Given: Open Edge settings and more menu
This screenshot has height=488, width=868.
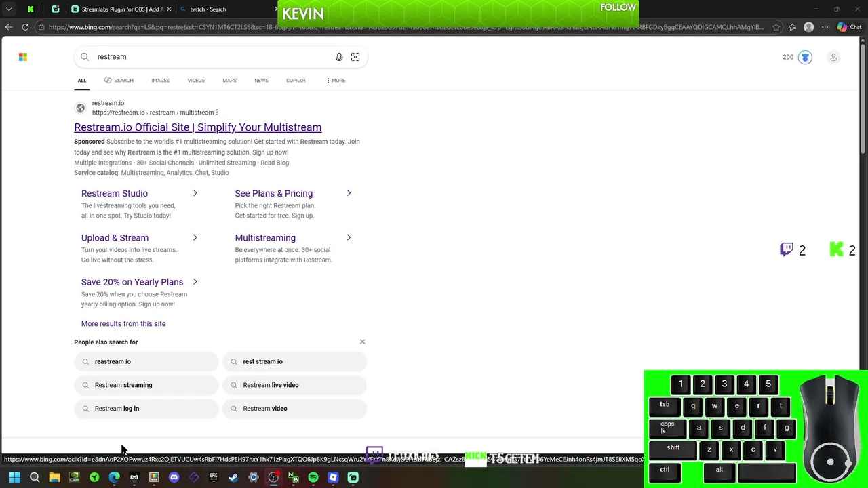Looking at the screenshot, I should (825, 27).
